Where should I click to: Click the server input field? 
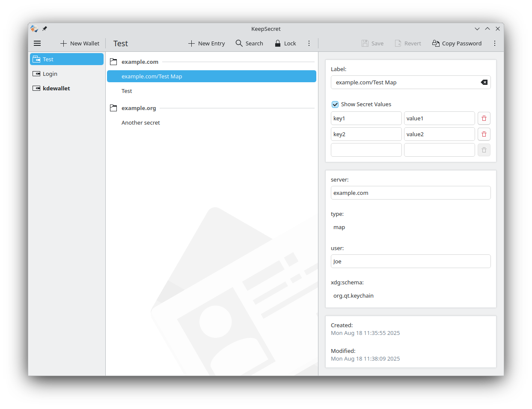(x=410, y=193)
